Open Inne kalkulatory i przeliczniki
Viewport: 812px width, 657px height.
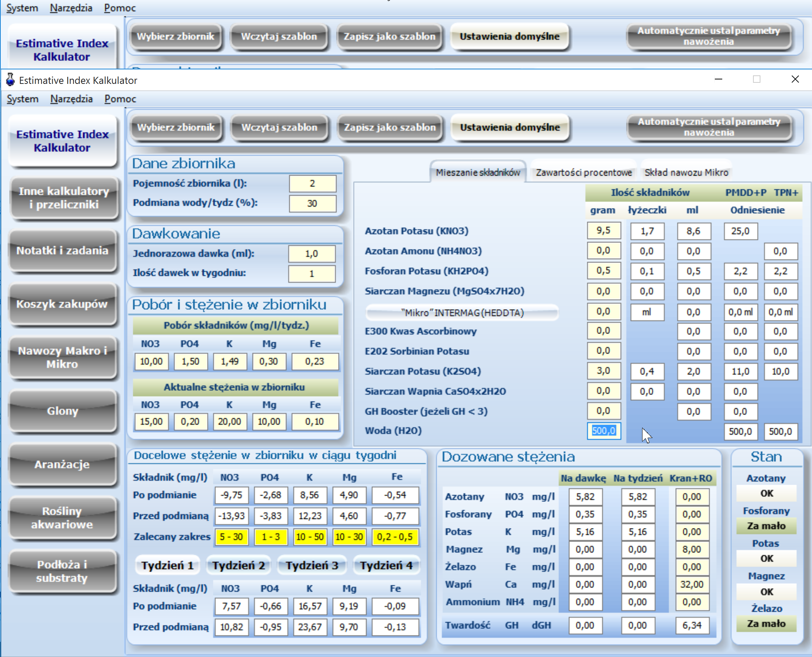click(x=64, y=197)
